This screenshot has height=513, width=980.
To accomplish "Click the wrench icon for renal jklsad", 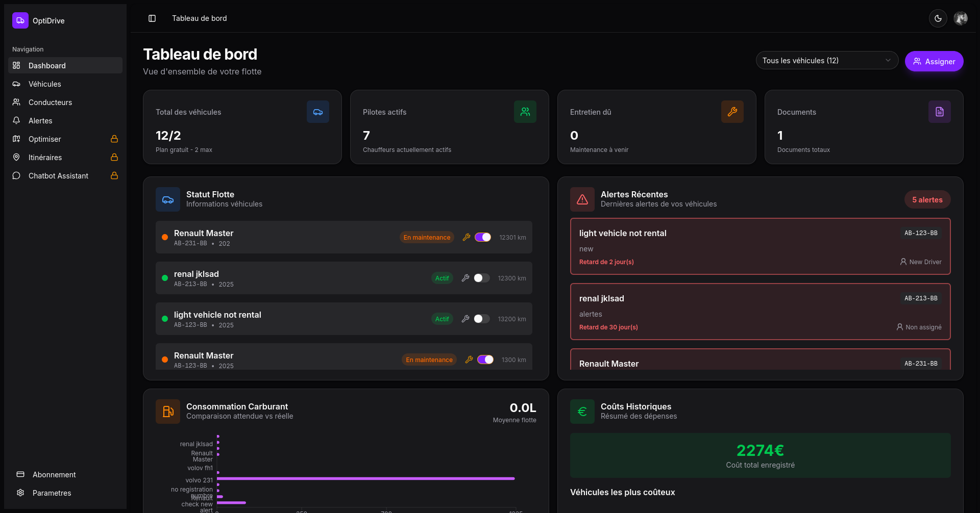I will click(x=465, y=278).
